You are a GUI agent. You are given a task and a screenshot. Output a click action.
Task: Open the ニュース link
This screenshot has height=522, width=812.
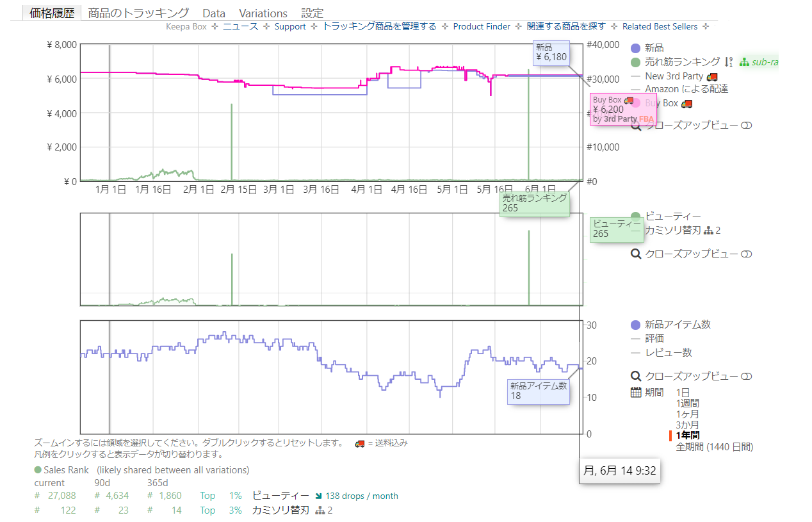coord(240,26)
